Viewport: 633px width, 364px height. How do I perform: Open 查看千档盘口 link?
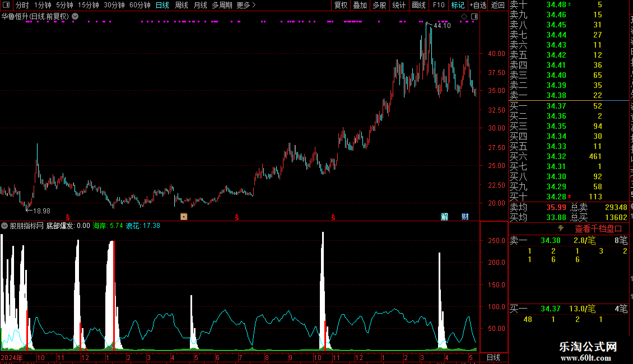[x=598, y=229]
